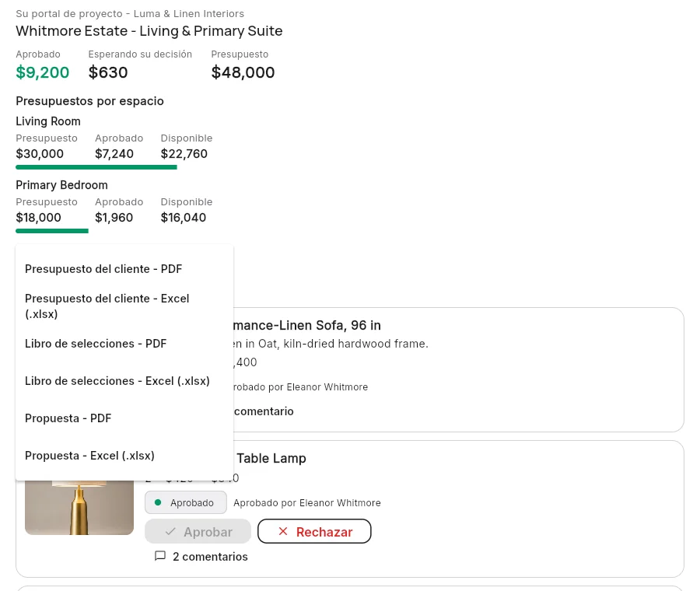Click the Living Room budget progress bar
This screenshot has width=700, height=591.
(96, 167)
